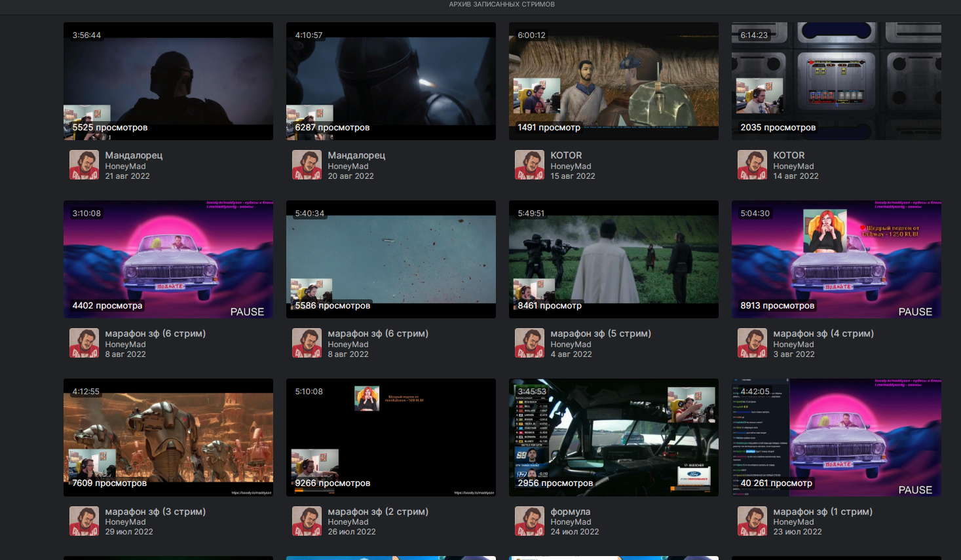This screenshot has width=961, height=560.
Task: Click title марафон зф (6 стрим) under 3:10:08 video
Action: [155, 333]
